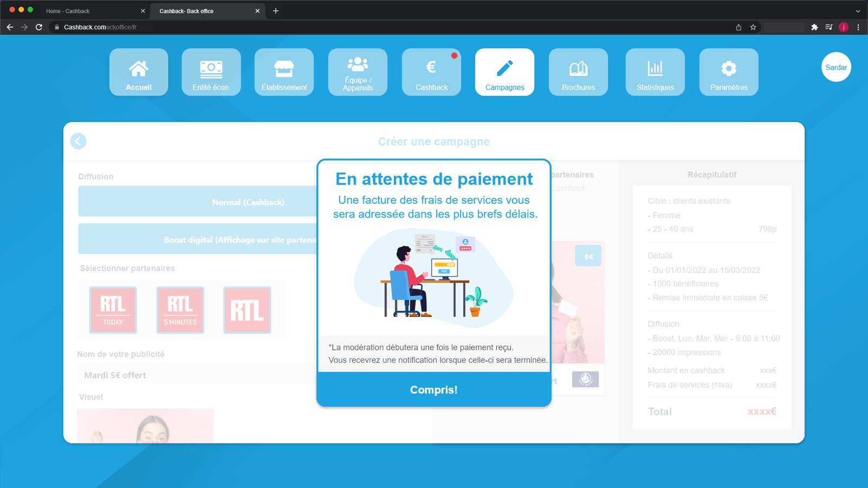Select Boost digital diffusion option
868x488 pixels.
tap(198, 239)
